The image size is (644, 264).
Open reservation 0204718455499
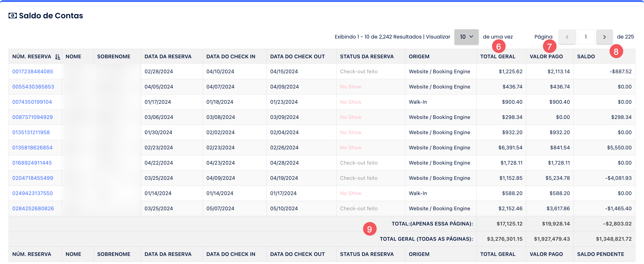[x=33, y=178]
